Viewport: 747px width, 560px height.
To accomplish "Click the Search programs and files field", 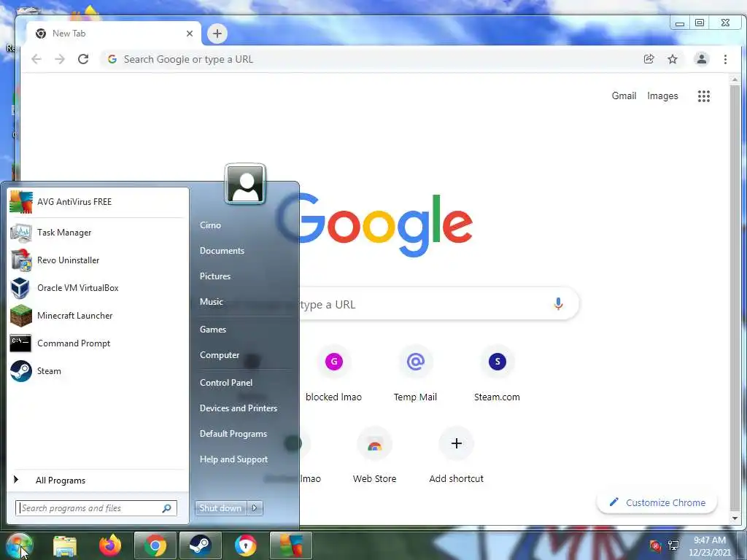I will [90, 508].
